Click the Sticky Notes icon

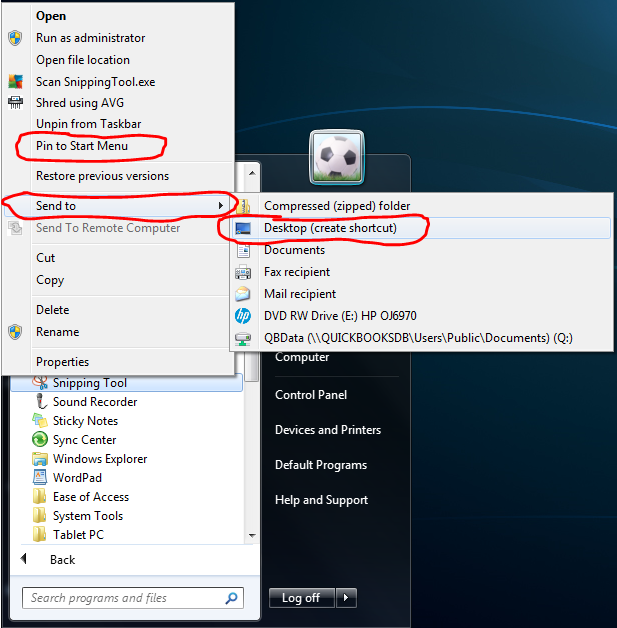pyautogui.click(x=40, y=421)
